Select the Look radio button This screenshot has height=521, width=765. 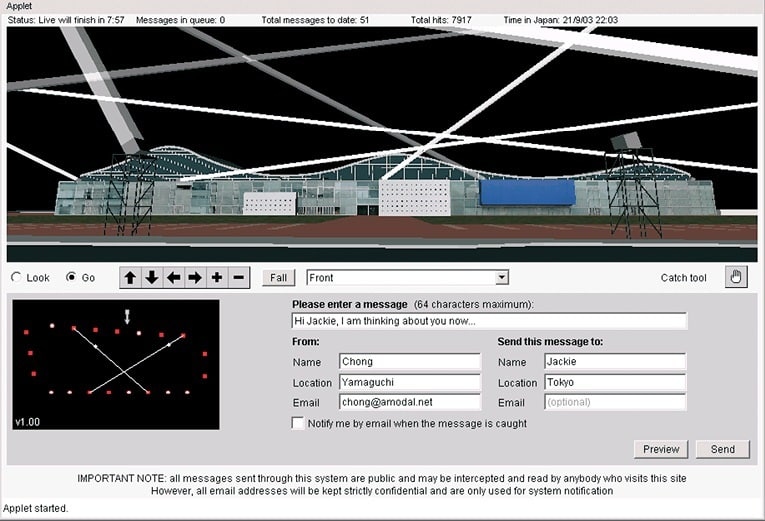(17, 278)
